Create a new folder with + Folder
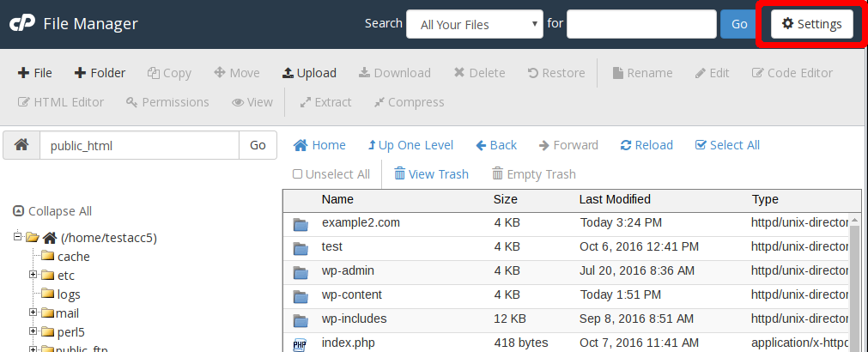868x352 pixels. tap(100, 73)
